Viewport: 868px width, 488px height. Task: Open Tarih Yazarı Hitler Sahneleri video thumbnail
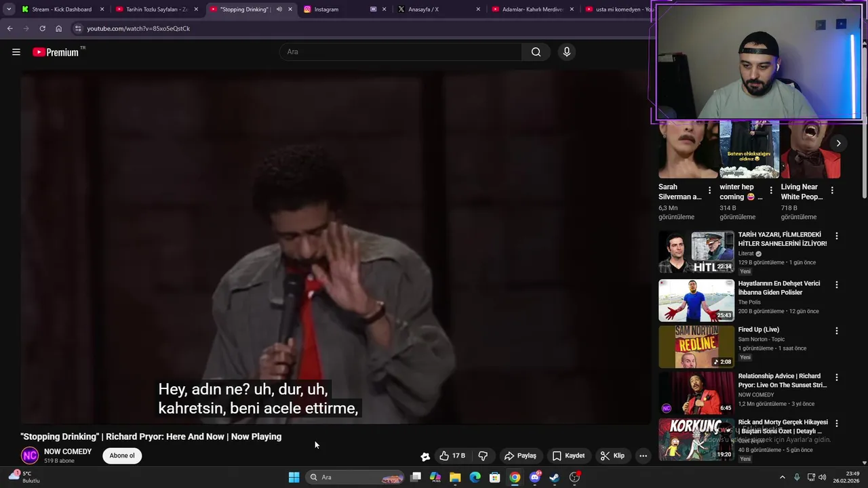pos(696,252)
